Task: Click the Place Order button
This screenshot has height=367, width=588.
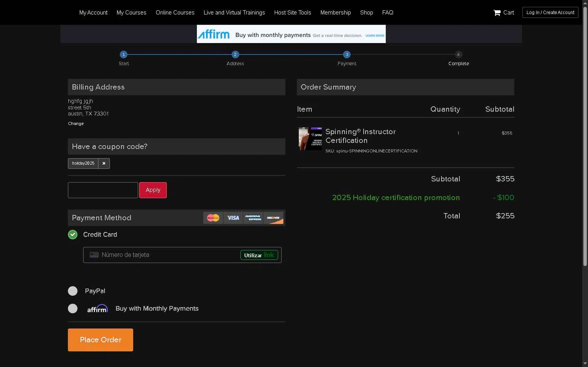Action: pyautogui.click(x=100, y=340)
